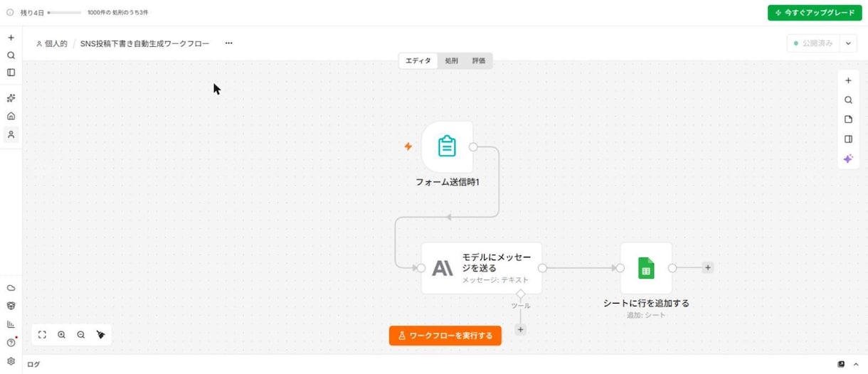The height and width of the screenshot is (374, 868).
Task: Zoom in on the canvas
Action: click(62, 334)
